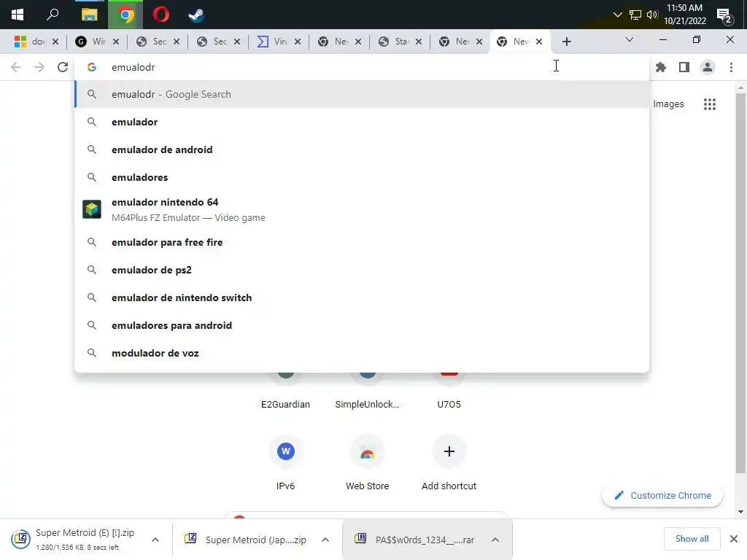Open File Explorer from taskbar

pyautogui.click(x=89, y=15)
